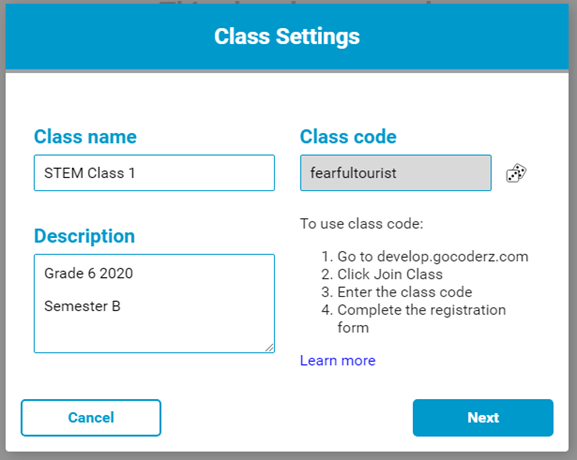Select step 3, 'Enter the class code'
This screenshot has width=577, height=460.
click(396, 292)
